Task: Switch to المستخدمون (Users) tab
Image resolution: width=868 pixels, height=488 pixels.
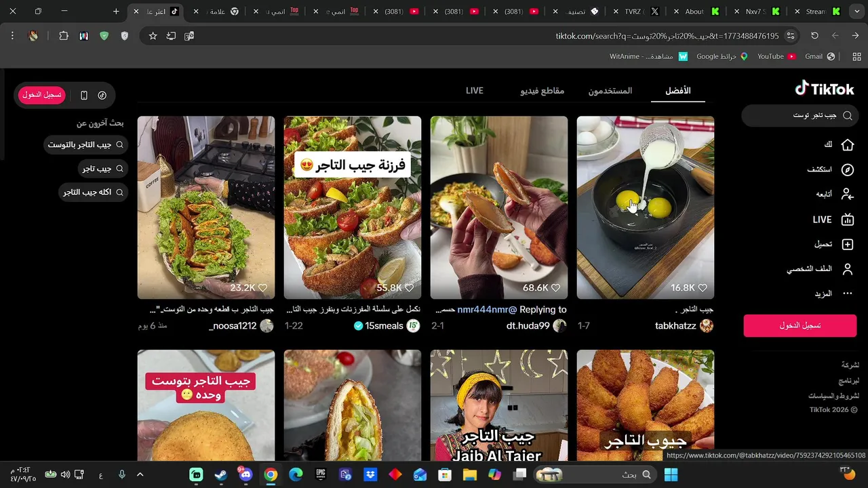Action: coord(610,91)
